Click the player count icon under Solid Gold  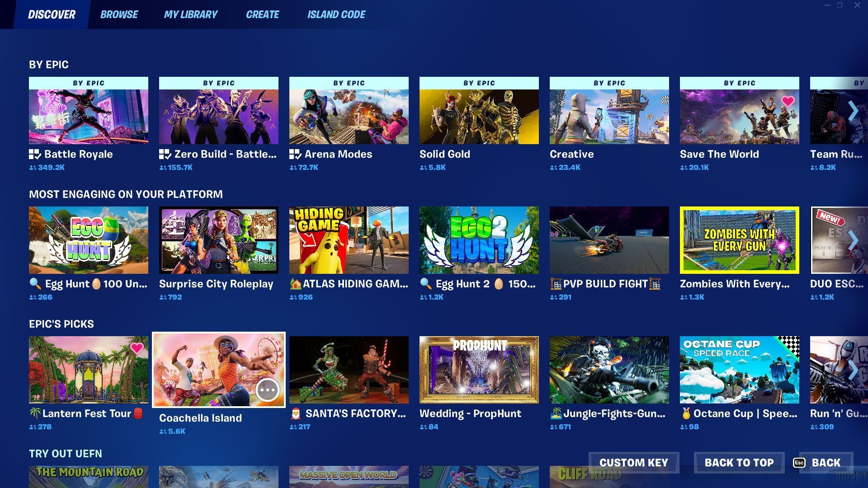click(423, 168)
